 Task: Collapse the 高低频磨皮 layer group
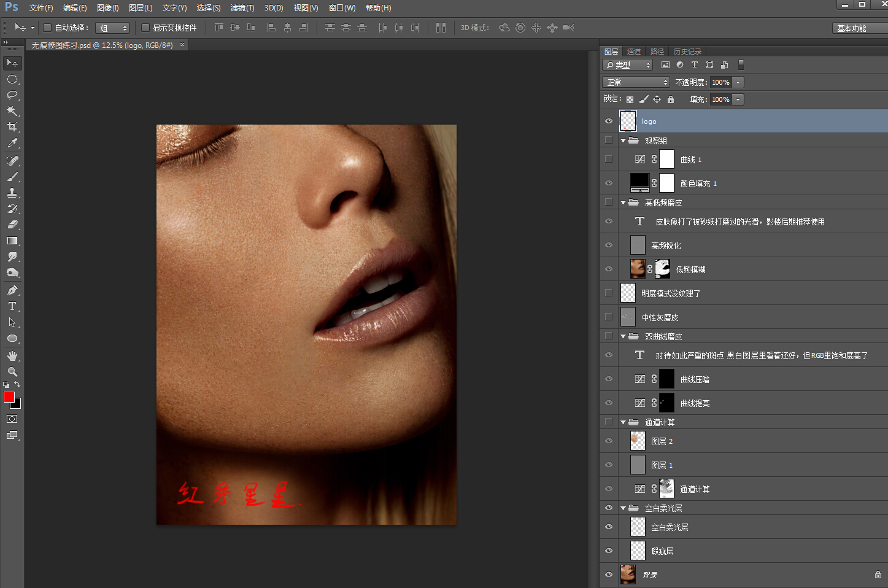(x=623, y=203)
